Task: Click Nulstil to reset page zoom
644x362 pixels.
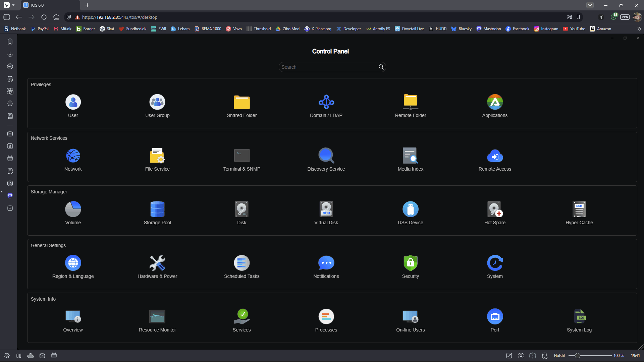Action: (559, 356)
